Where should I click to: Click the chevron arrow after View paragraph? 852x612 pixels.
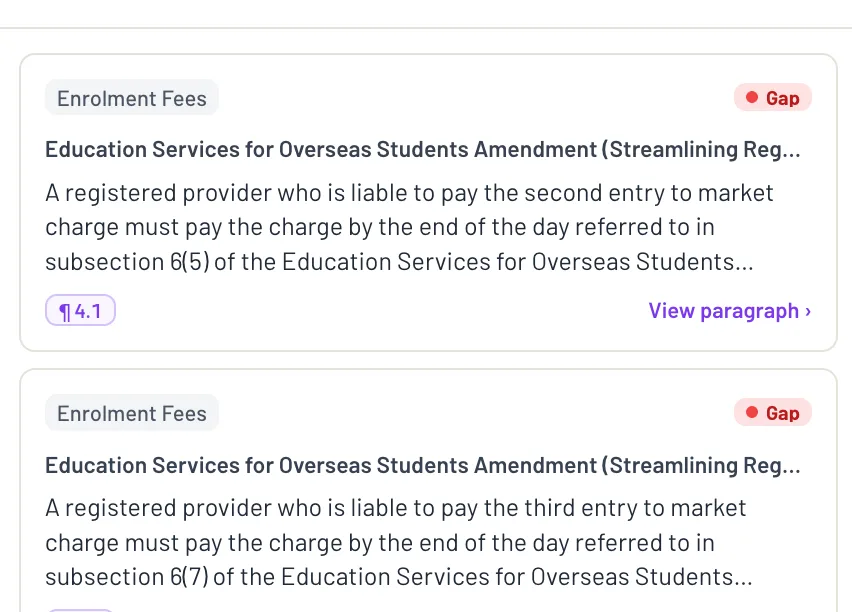[808, 311]
